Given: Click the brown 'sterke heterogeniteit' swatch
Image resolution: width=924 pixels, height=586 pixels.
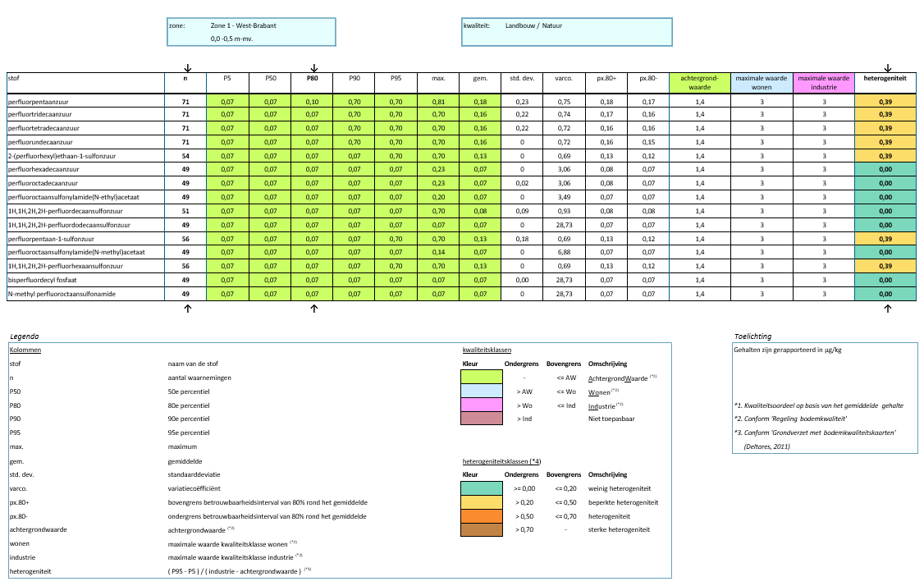Looking at the screenshot, I should tap(482, 529).
